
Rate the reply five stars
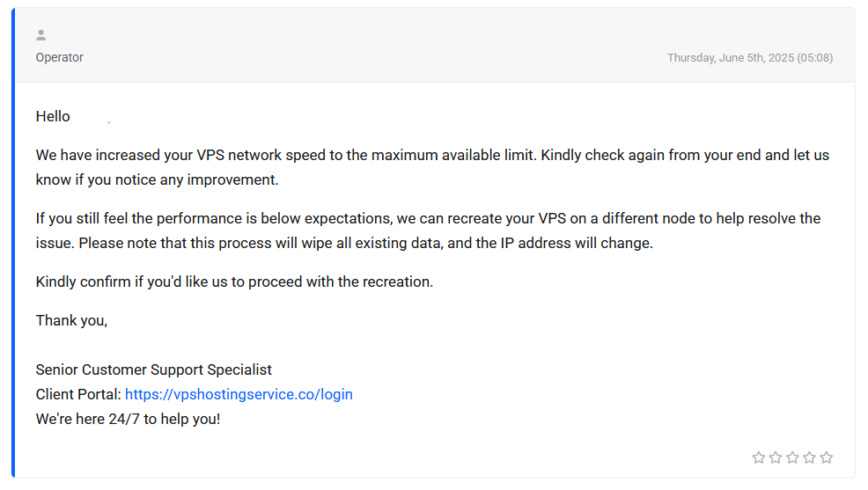(x=827, y=457)
